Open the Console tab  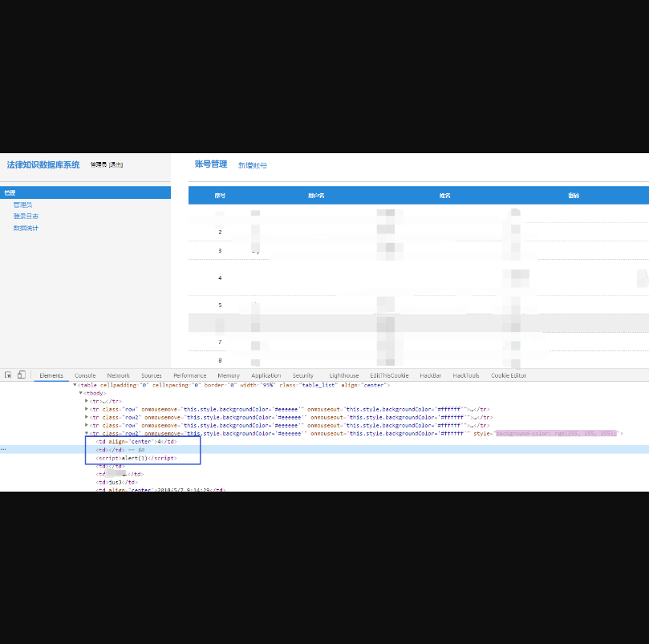coord(85,375)
